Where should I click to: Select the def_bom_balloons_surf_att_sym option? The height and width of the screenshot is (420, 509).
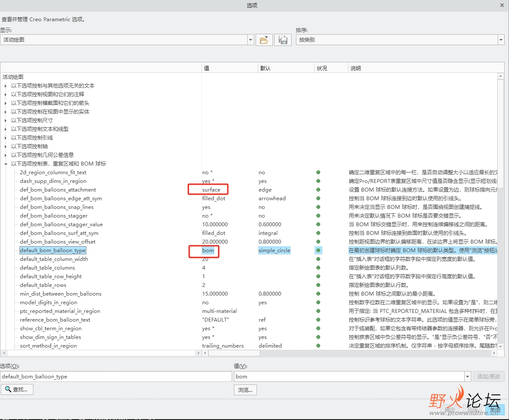point(59,233)
